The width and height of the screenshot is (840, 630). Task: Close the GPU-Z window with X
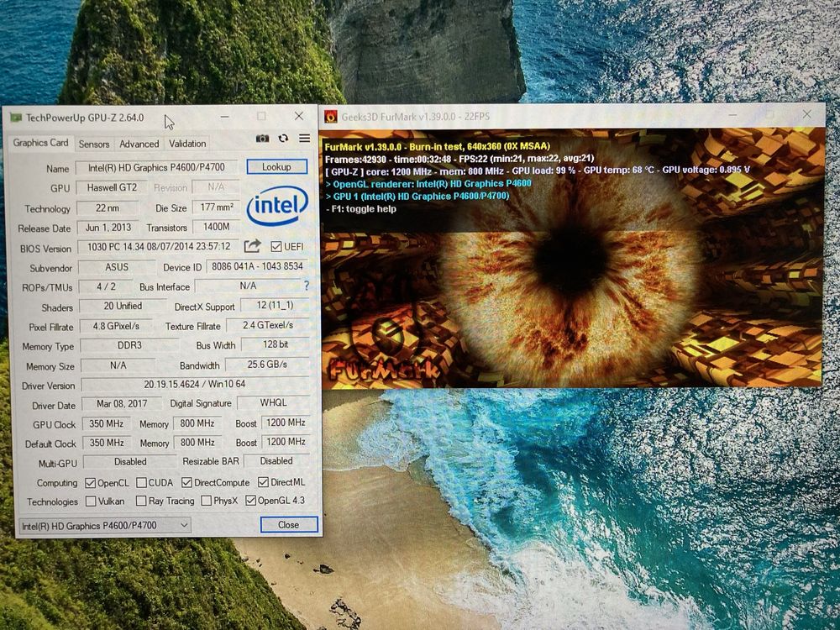(x=299, y=116)
